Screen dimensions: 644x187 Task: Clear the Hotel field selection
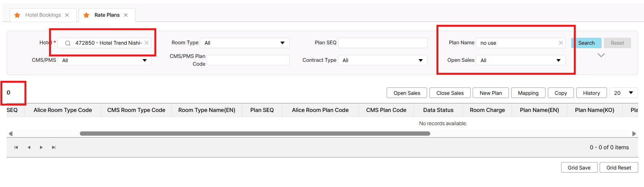click(x=147, y=43)
